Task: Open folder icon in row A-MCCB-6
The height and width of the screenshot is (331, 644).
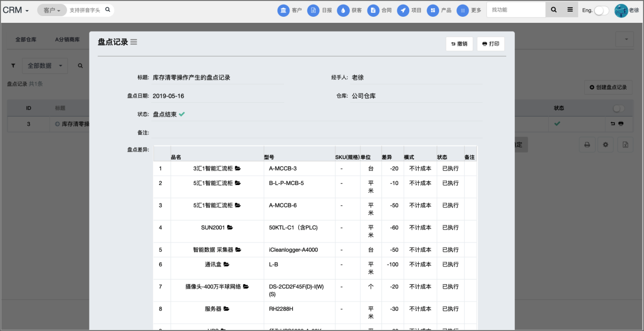Action: point(237,205)
